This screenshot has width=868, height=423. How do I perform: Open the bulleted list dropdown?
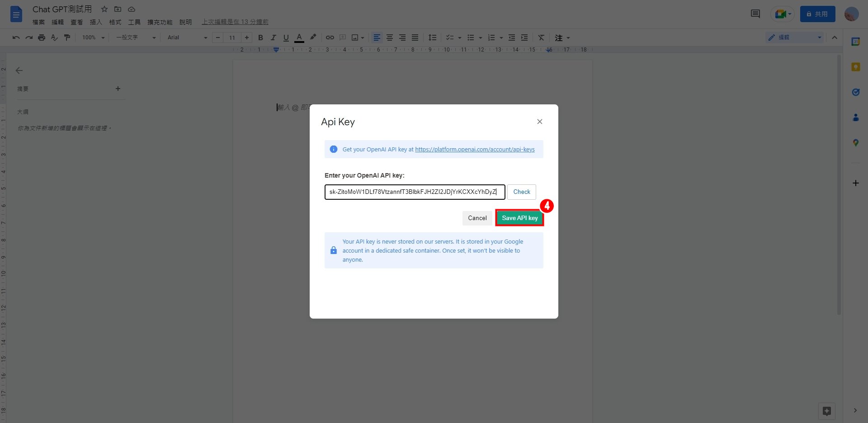[x=474, y=38]
